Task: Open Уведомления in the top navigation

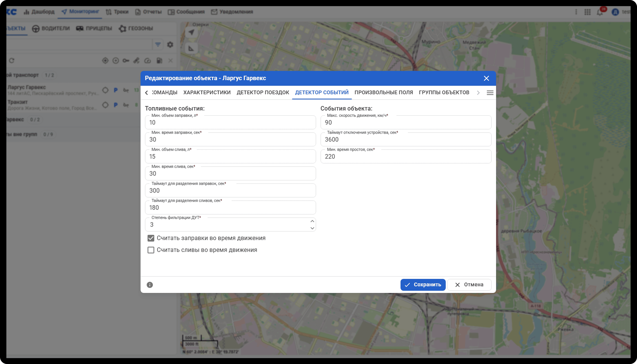Action: coord(232,12)
